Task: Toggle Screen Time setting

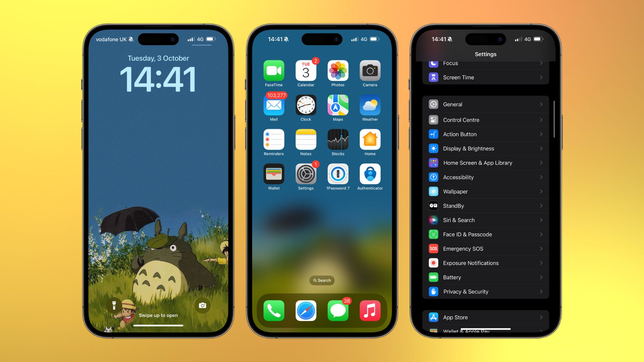Action: (486, 77)
